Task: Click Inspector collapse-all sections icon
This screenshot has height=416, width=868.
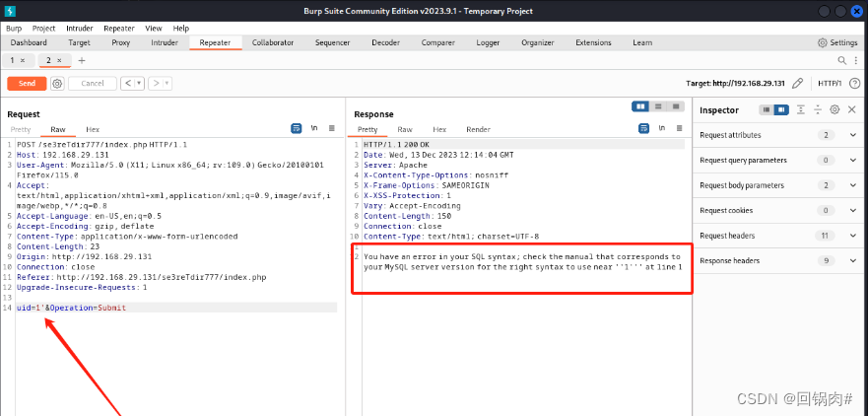Action: pos(818,109)
